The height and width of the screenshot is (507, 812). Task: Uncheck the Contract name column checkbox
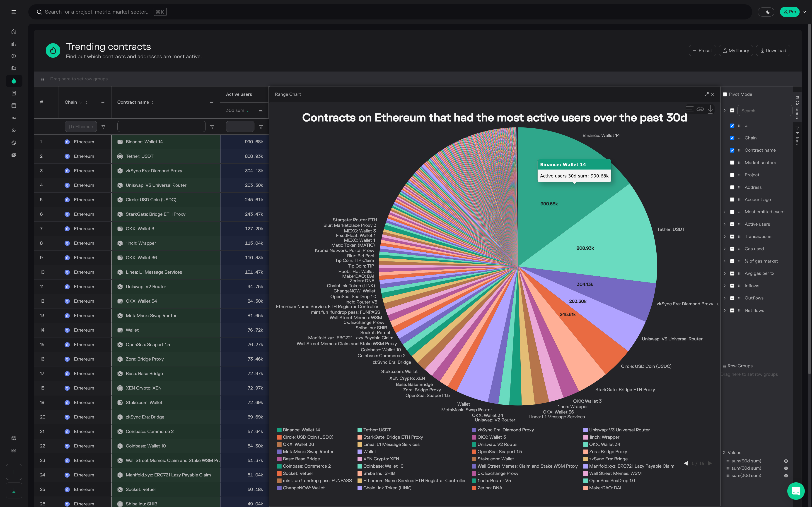(732, 150)
